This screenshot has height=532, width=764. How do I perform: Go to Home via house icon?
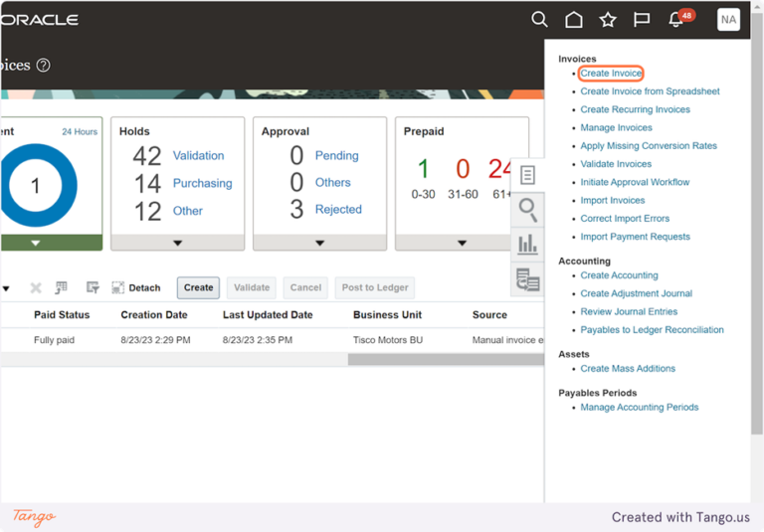click(573, 20)
